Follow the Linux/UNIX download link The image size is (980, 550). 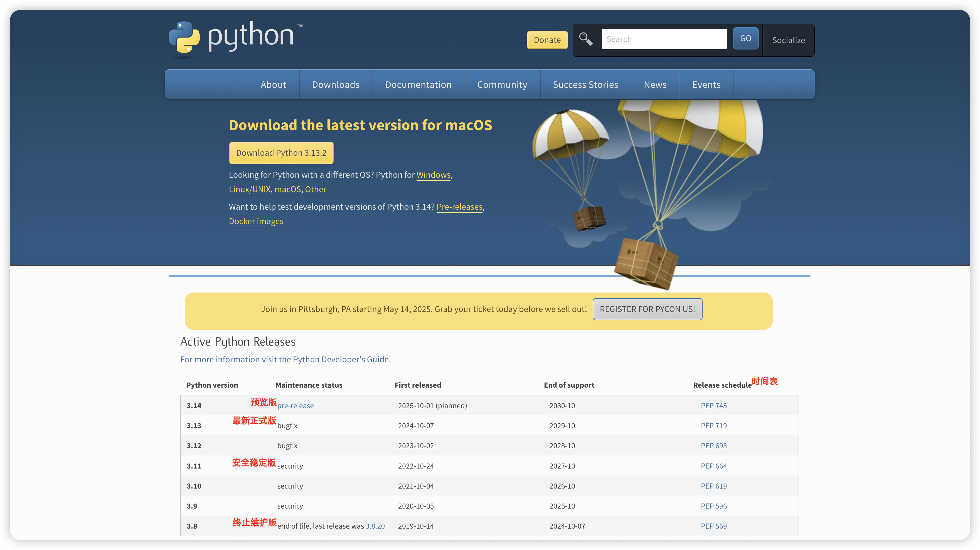coord(250,189)
